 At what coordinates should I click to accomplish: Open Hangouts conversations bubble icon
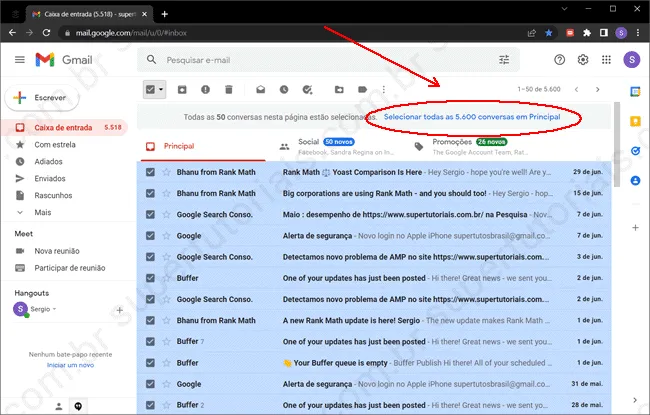(78, 406)
